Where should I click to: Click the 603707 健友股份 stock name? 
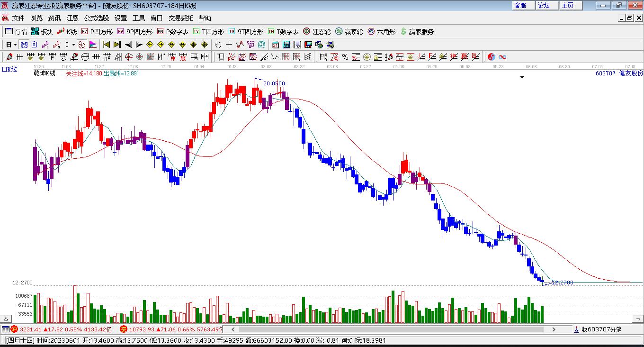pos(619,73)
